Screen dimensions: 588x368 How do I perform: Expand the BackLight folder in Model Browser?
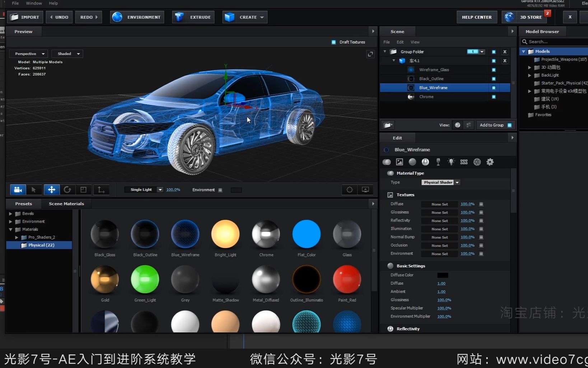coord(529,75)
